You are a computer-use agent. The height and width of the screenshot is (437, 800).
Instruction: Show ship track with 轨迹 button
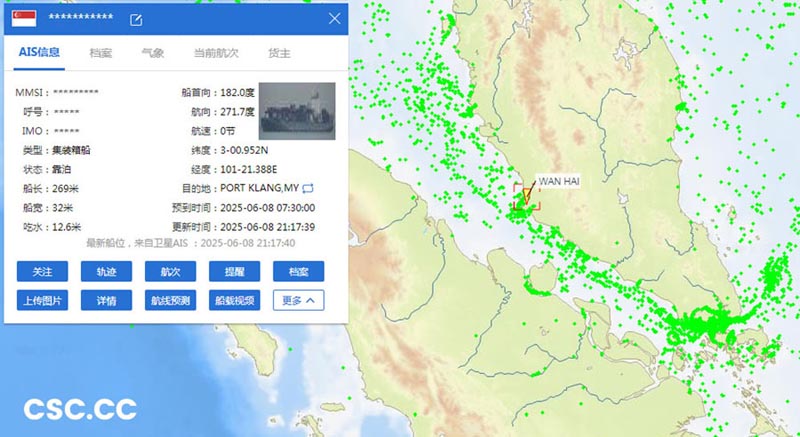(x=106, y=271)
